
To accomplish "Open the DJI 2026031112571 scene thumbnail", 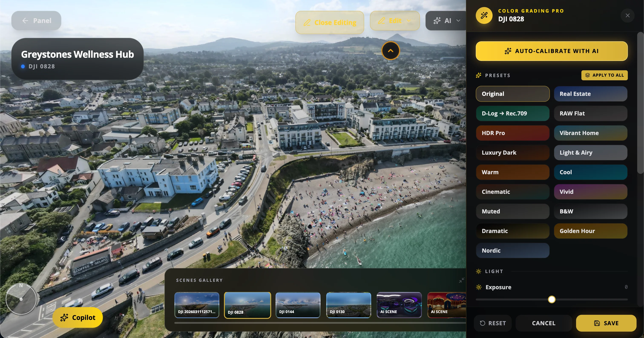I will click(x=197, y=305).
